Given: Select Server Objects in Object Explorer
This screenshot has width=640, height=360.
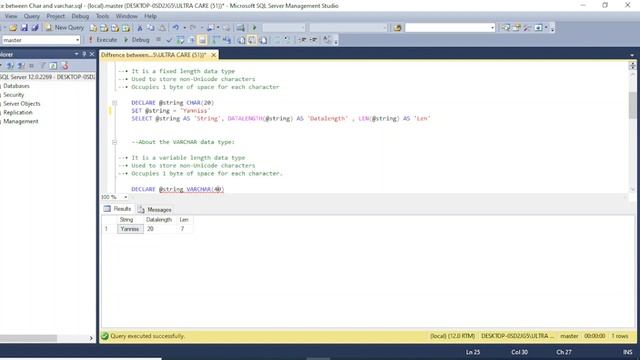Looking at the screenshot, I should click(x=22, y=104).
